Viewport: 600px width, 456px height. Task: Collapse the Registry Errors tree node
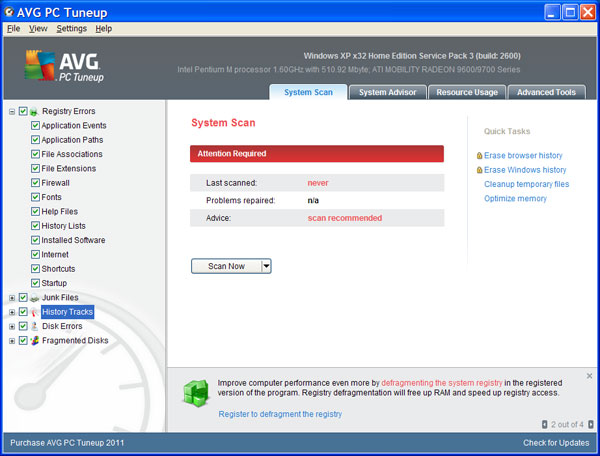(x=12, y=112)
